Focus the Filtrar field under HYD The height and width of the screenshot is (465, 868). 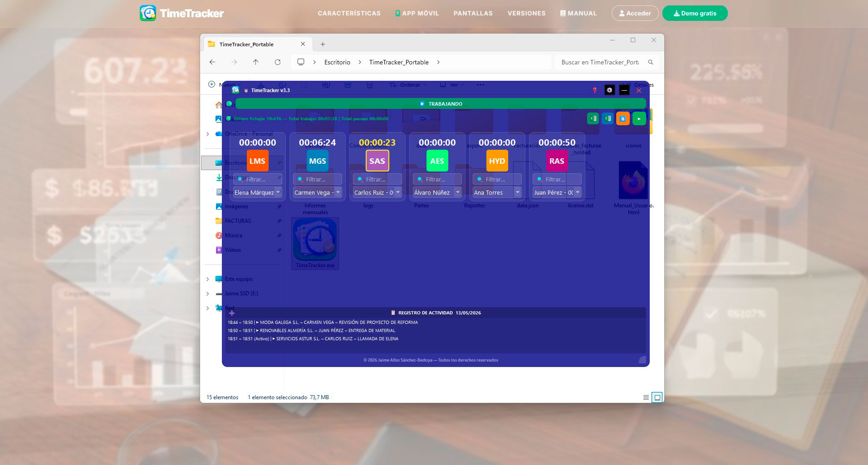tap(497, 179)
